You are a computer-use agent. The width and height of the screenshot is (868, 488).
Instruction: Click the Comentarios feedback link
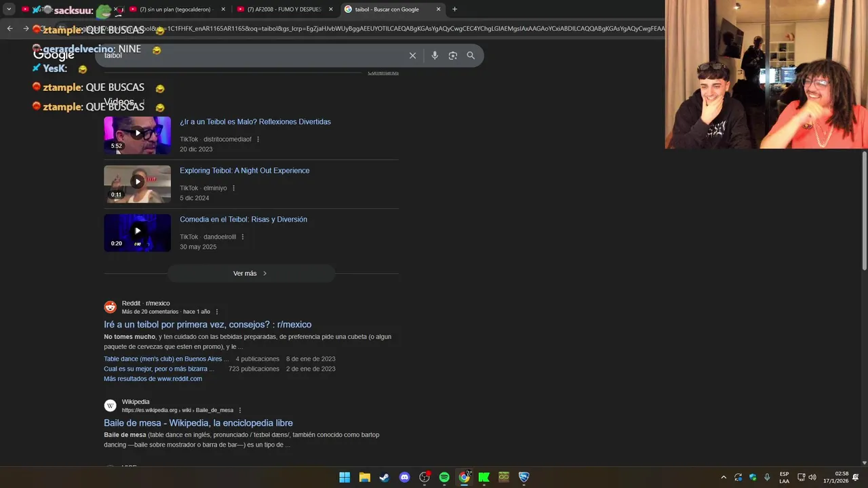point(383,73)
